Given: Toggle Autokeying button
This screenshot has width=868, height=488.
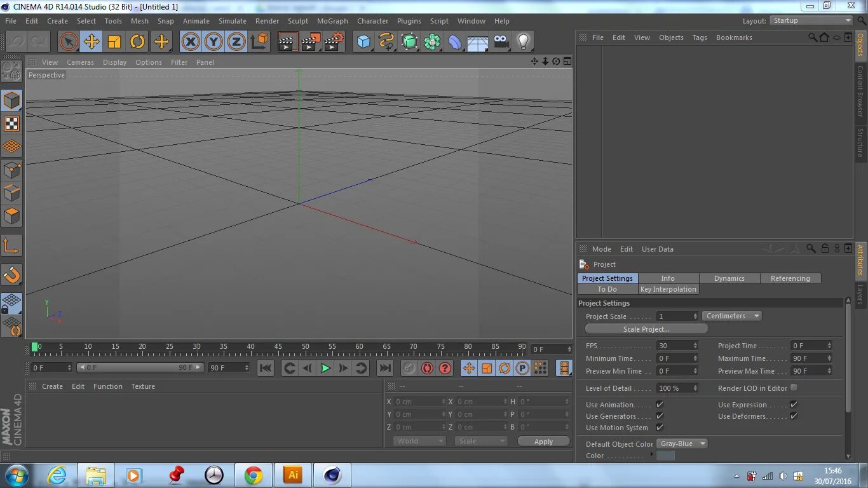Looking at the screenshot, I should pyautogui.click(x=427, y=368).
